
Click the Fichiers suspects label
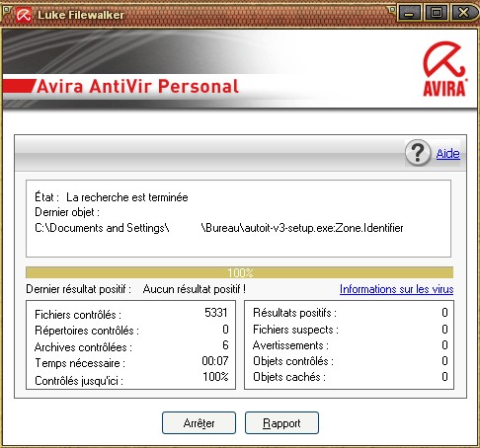295,330
